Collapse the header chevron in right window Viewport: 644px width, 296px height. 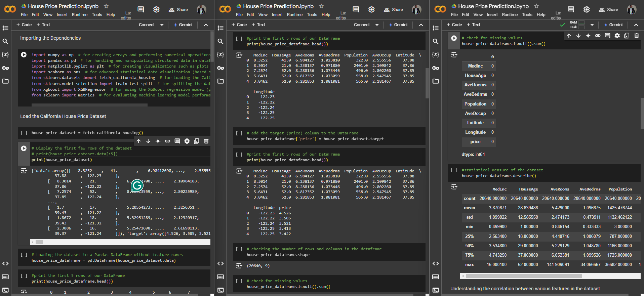point(636,25)
